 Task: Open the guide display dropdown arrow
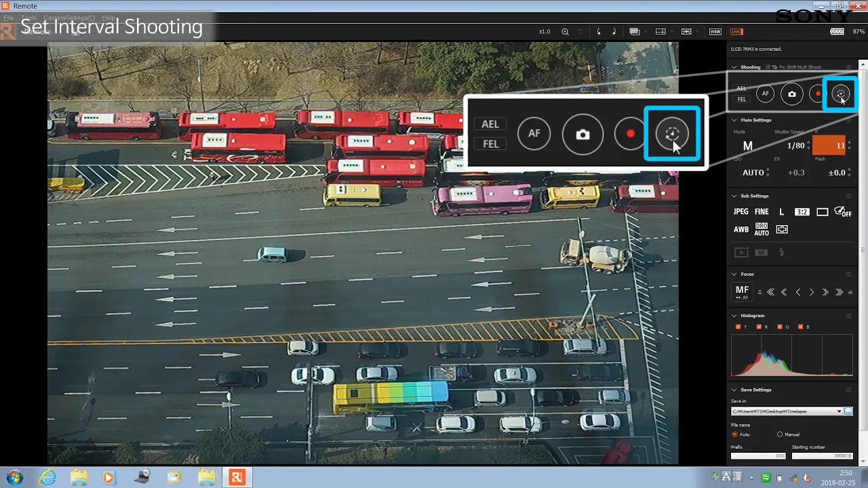pos(696,32)
